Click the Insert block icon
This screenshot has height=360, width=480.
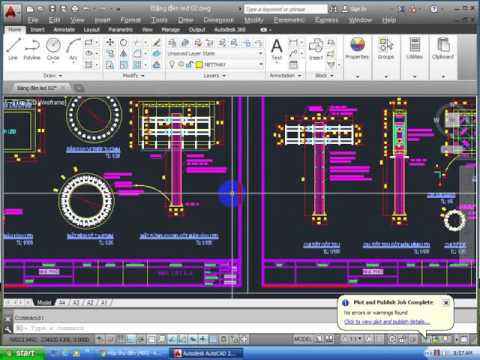[x=316, y=49]
